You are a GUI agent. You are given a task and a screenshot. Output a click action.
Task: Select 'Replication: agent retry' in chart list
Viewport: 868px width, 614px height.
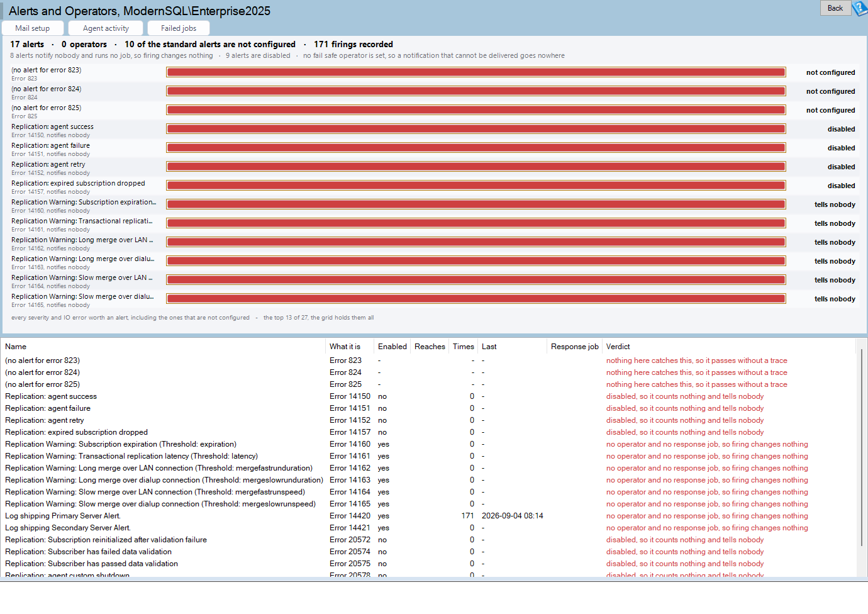48,164
